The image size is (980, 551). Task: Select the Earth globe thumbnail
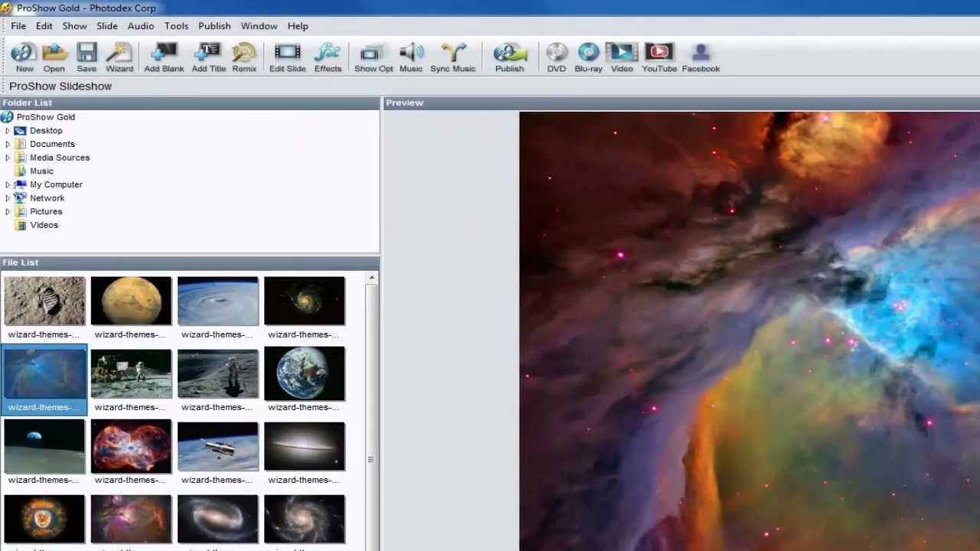(305, 373)
